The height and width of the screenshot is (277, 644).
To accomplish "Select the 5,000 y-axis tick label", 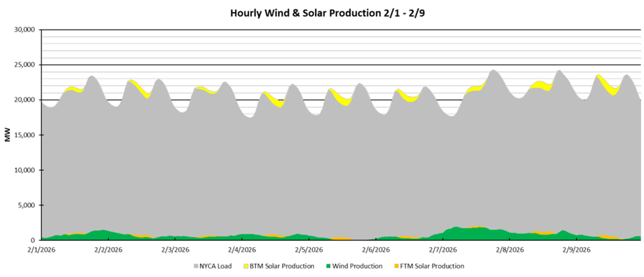I will pyautogui.click(x=26, y=205).
